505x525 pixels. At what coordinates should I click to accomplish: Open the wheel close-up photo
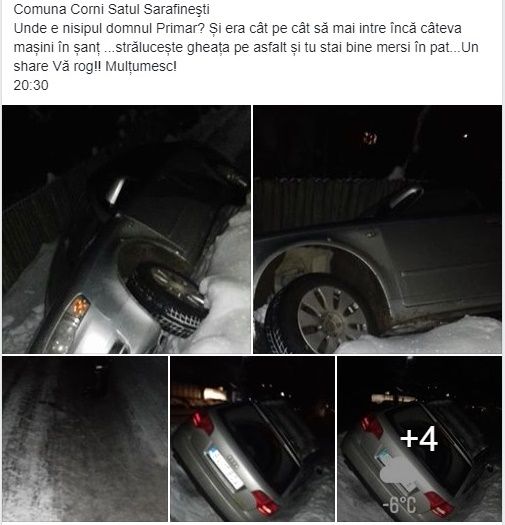click(x=377, y=229)
